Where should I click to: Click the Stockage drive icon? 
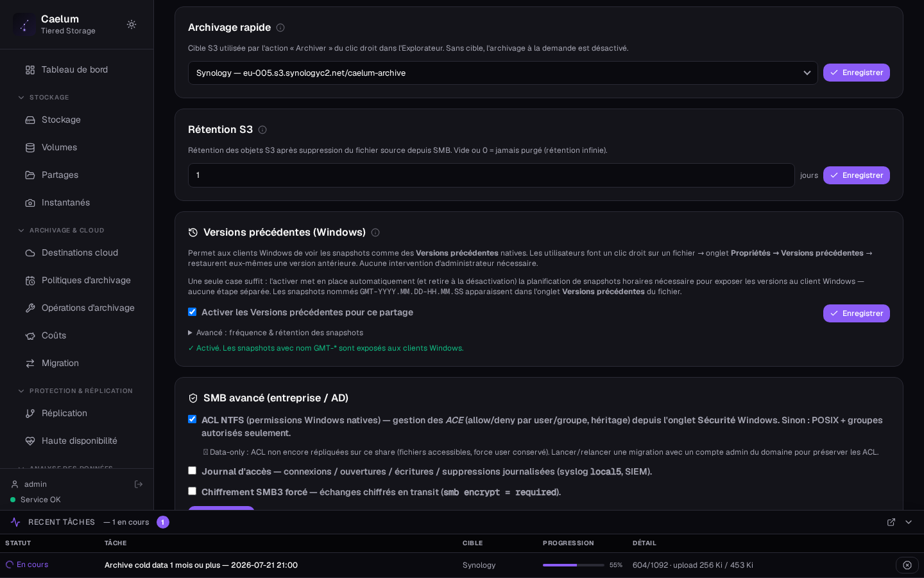[30, 120]
